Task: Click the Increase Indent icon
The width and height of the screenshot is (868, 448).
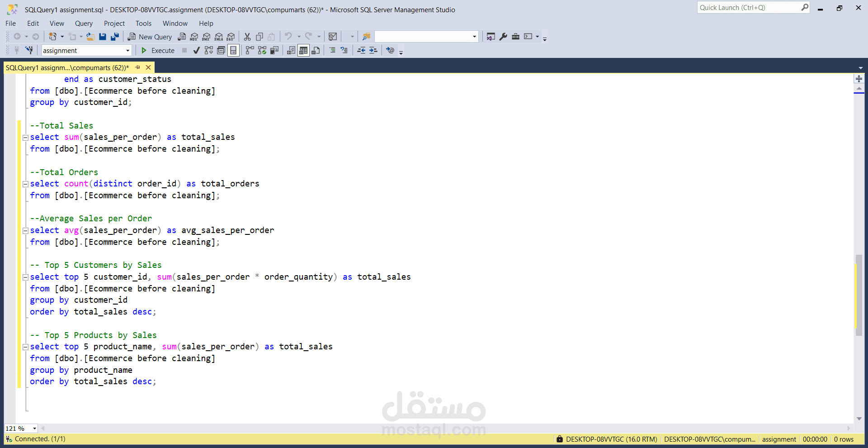Action: pos(373,50)
